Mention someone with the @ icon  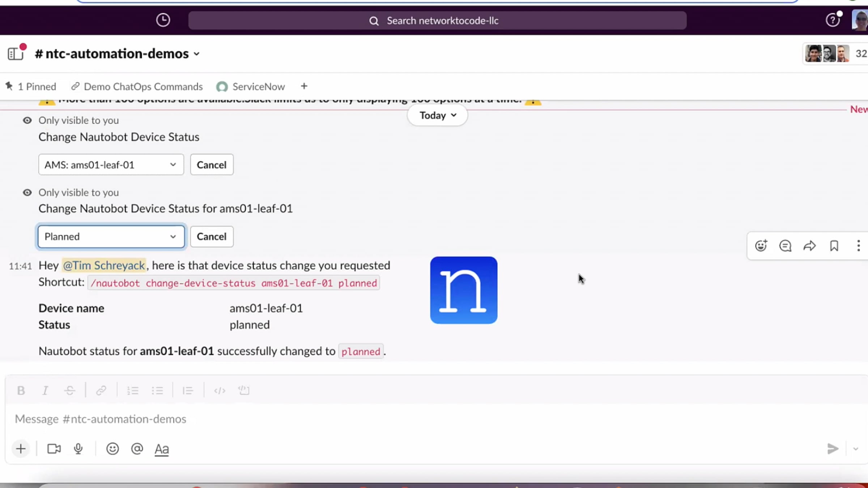click(x=137, y=449)
